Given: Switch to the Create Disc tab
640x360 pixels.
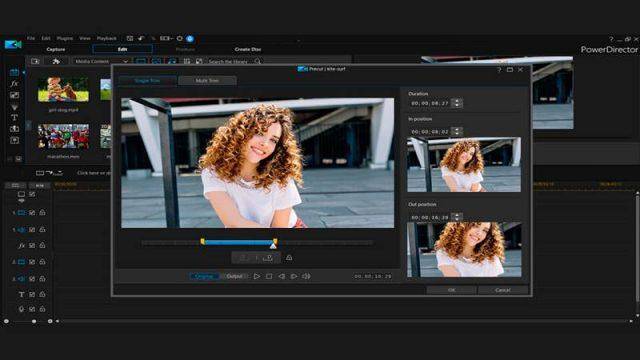Looking at the screenshot, I should 248,49.
